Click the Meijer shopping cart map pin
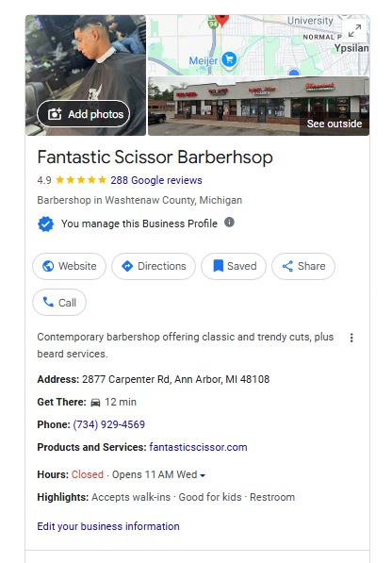This screenshot has height=563, width=392. (230, 59)
